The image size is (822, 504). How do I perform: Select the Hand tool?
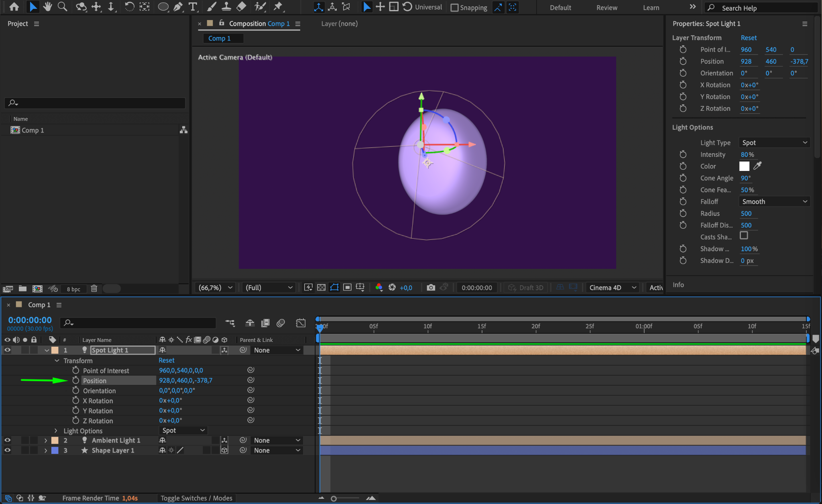pos(48,7)
